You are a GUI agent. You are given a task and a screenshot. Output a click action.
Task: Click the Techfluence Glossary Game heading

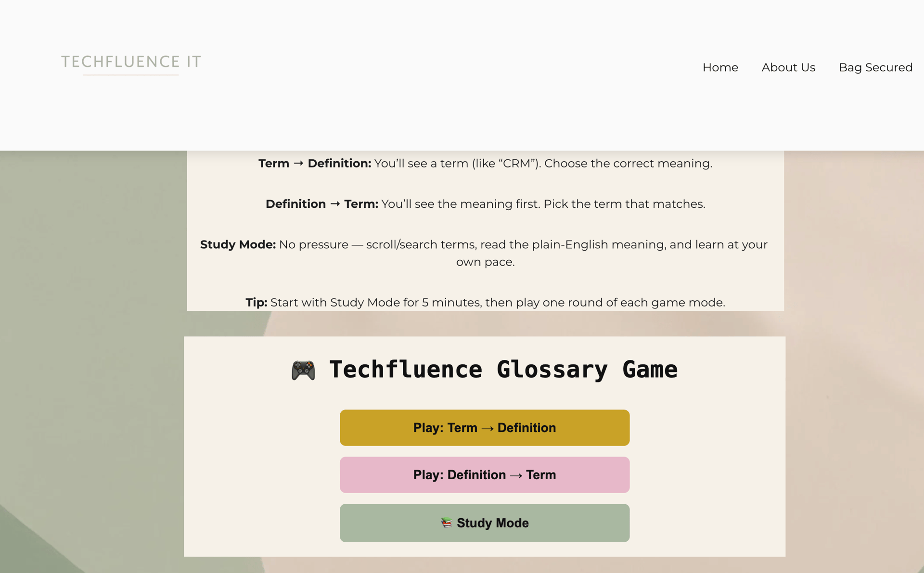[x=503, y=369]
